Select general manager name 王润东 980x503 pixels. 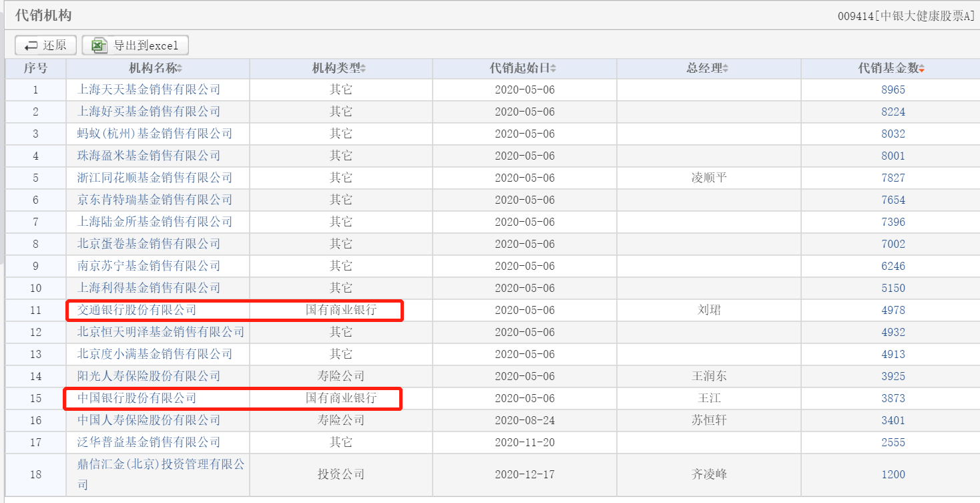coord(709,376)
